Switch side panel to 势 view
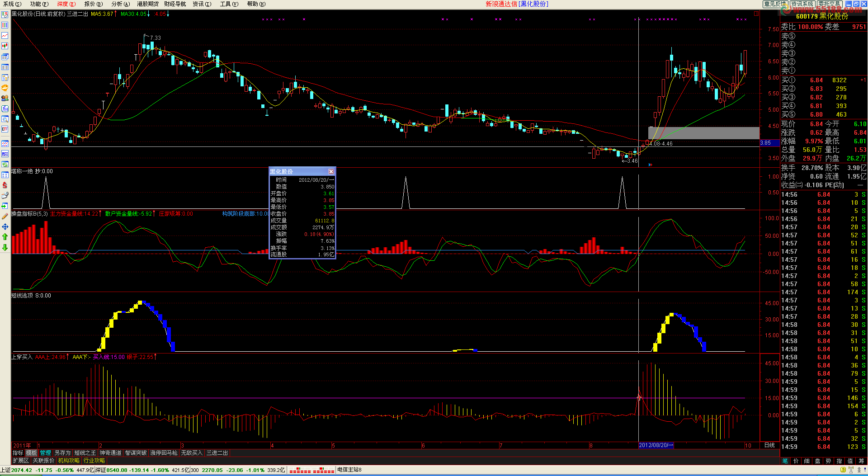Screen dimensions: 868x476 click(x=828, y=461)
